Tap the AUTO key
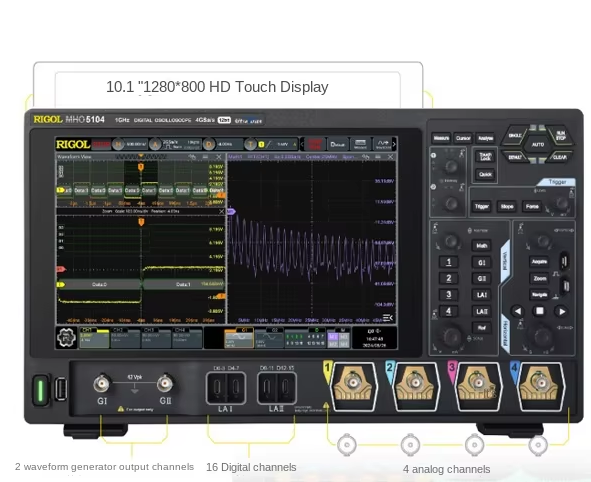Viewport: 591px width, 482px height. 538,145
